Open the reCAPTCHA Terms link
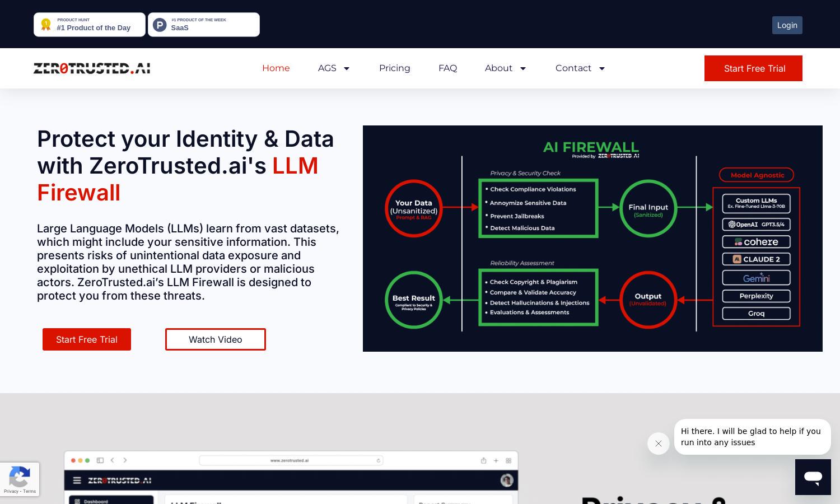This screenshot has height=504, width=840. click(x=30, y=491)
